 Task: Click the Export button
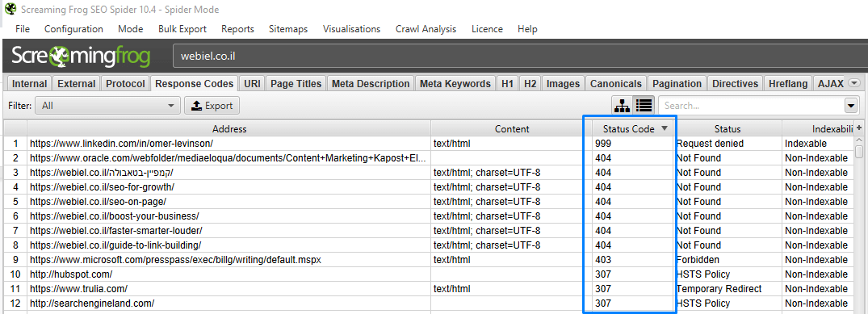click(212, 105)
